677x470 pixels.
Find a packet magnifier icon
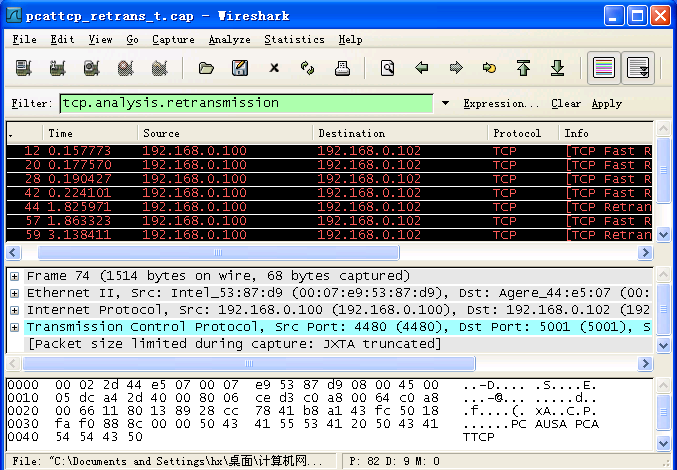(387, 68)
